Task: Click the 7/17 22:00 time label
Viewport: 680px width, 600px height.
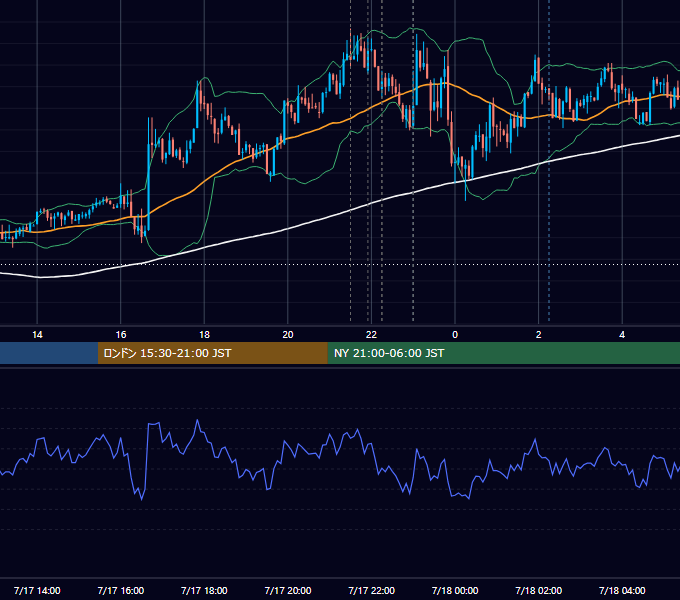Action: click(x=372, y=590)
